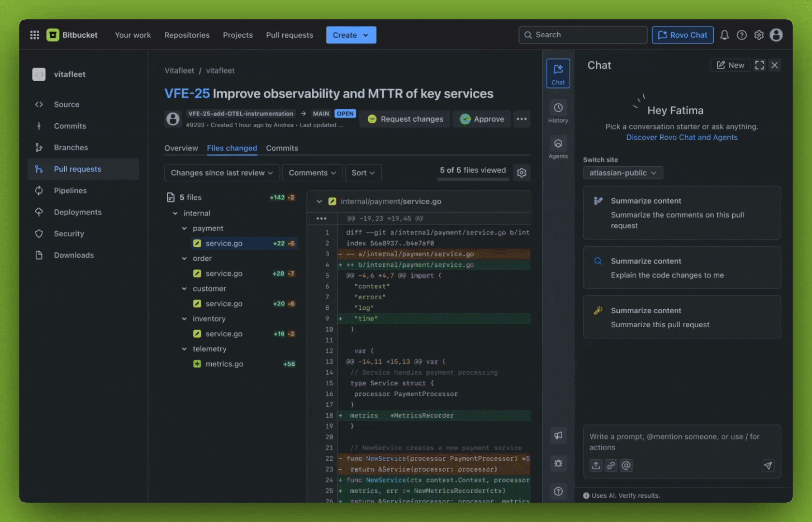This screenshot has height=522, width=812.
Task: Switch to the Overview tab
Action: 181,148
